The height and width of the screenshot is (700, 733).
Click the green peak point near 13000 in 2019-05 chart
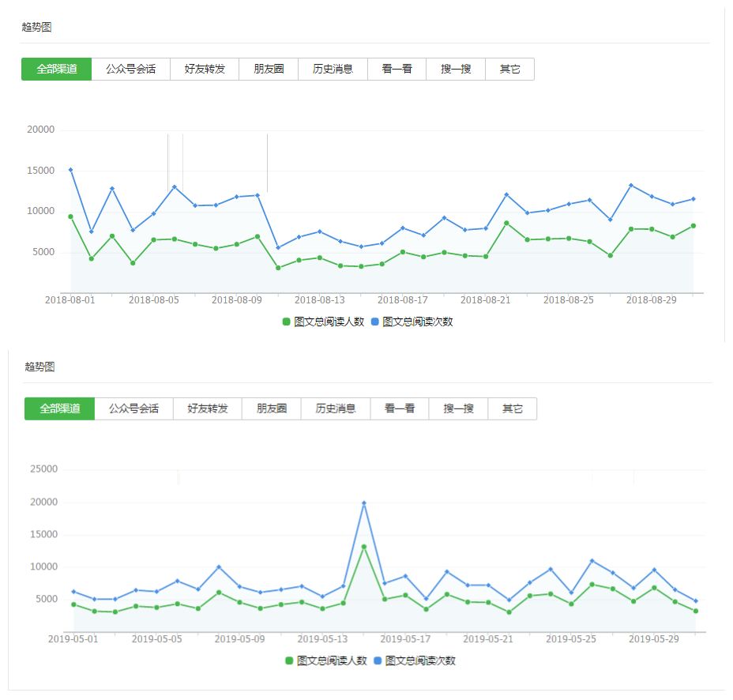pos(364,547)
